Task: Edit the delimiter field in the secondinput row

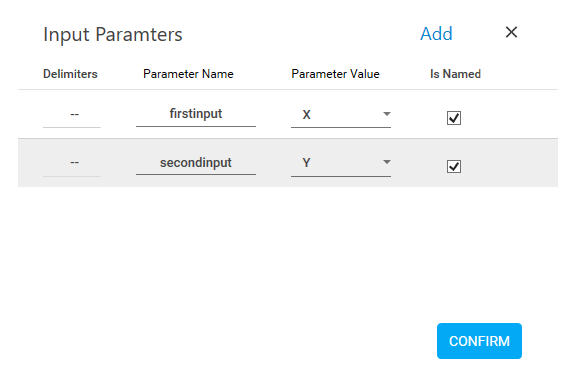Action: click(x=72, y=163)
